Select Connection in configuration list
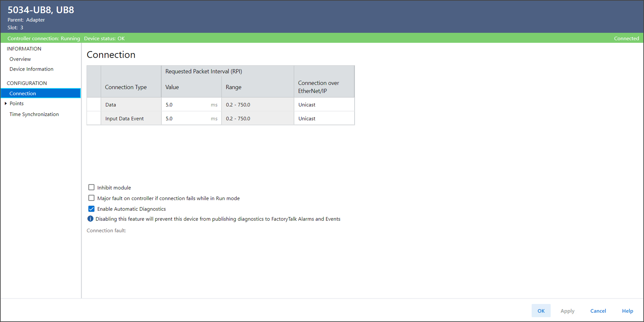Viewport: 644px width, 322px height. click(x=23, y=94)
